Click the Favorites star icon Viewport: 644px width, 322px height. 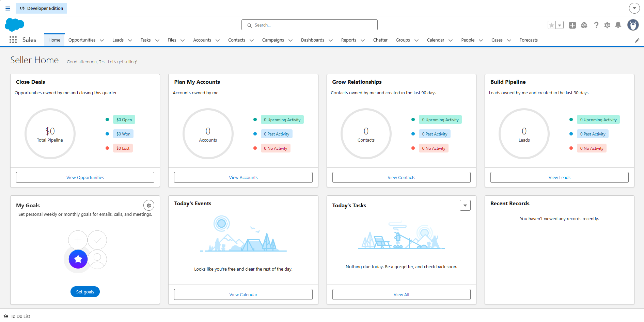[551, 25]
